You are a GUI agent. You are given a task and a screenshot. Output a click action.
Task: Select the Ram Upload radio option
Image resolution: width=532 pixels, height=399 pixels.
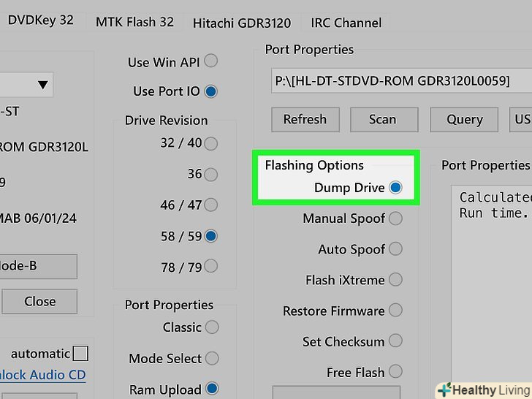[x=212, y=389]
